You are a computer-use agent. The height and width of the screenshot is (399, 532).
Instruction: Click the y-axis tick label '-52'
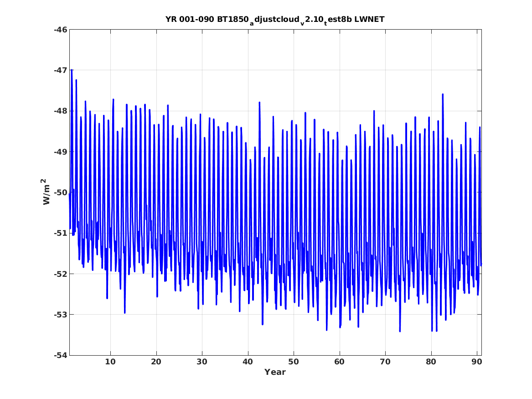pyautogui.click(x=60, y=274)
